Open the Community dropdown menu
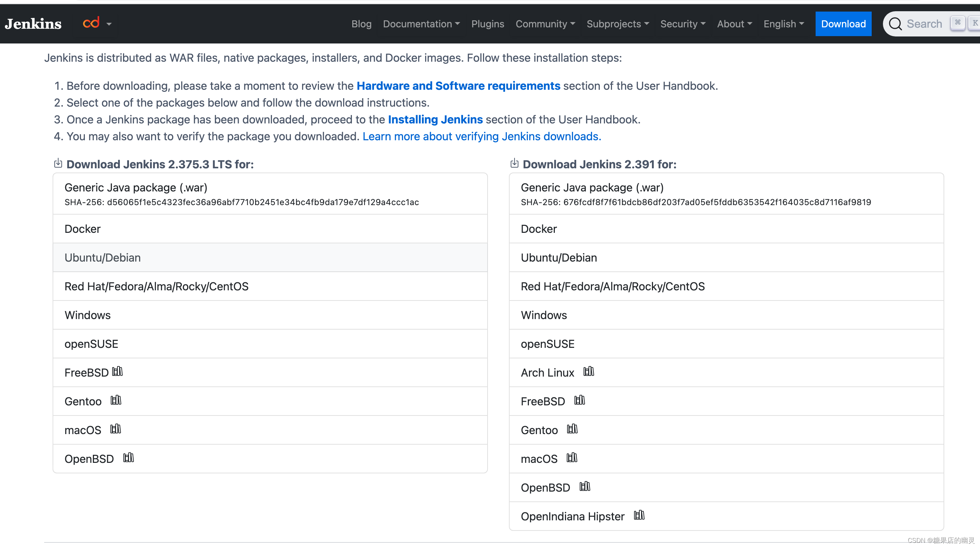Viewport: 980px width, 547px height. [x=545, y=24]
